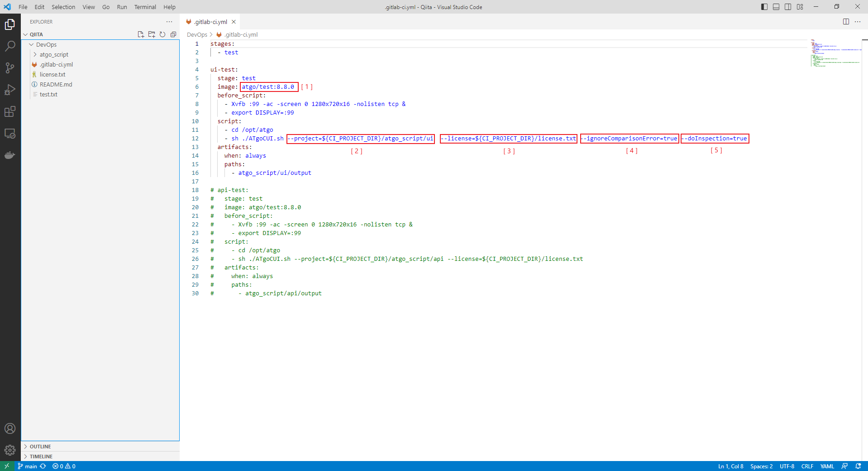868x471 pixels.
Task: Change language mode YAML
Action: (x=827, y=466)
